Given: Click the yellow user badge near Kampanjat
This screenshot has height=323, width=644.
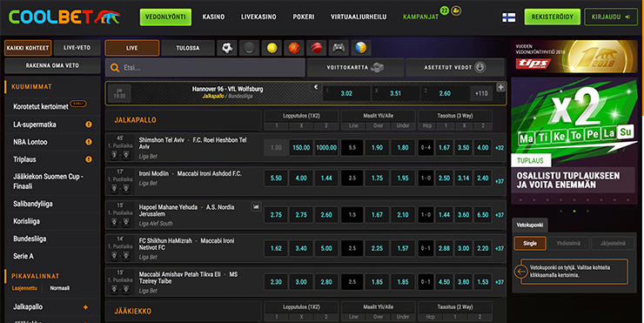Looking at the screenshot, I should tap(456, 10).
